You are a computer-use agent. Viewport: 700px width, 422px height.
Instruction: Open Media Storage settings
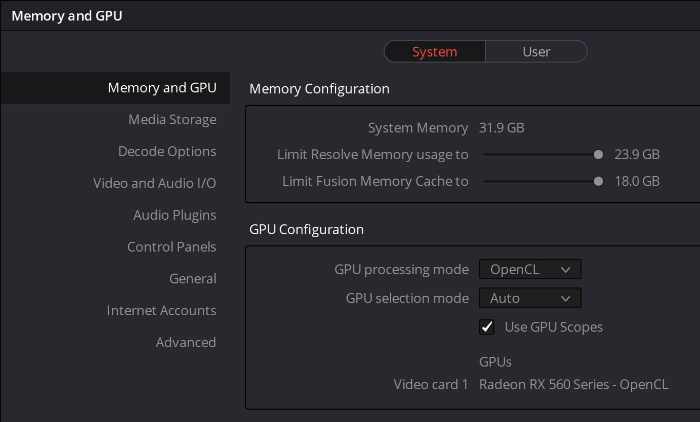tap(172, 120)
